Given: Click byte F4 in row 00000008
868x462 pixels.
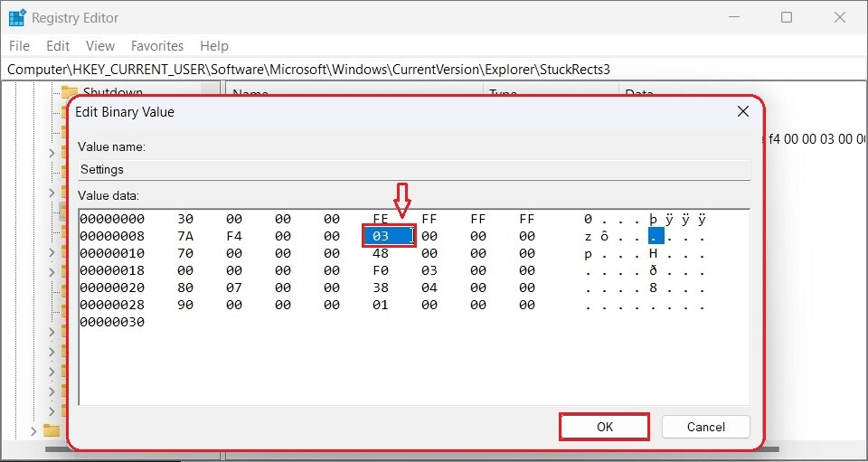Looking at the screenshot, I should (234, 236).
